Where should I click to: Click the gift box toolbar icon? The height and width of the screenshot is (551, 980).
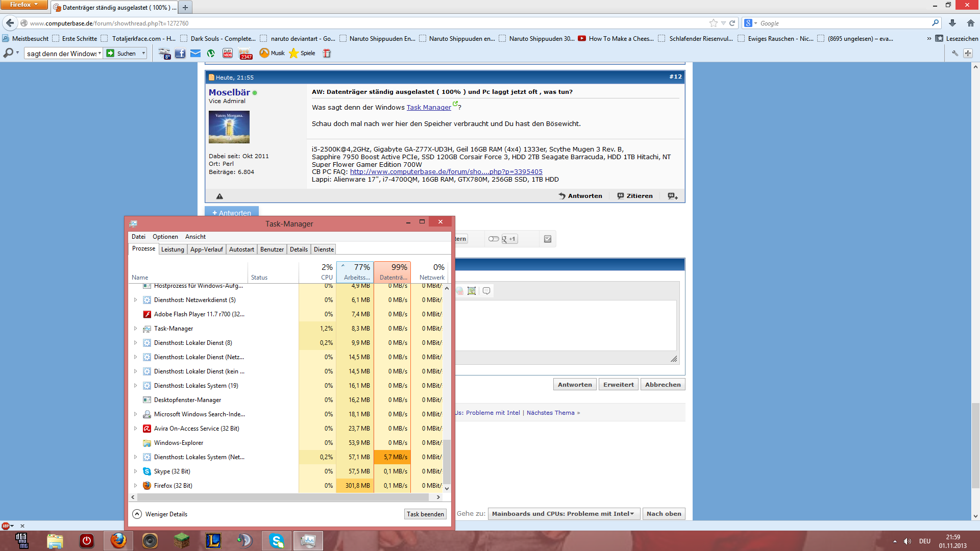click(327, 53)
